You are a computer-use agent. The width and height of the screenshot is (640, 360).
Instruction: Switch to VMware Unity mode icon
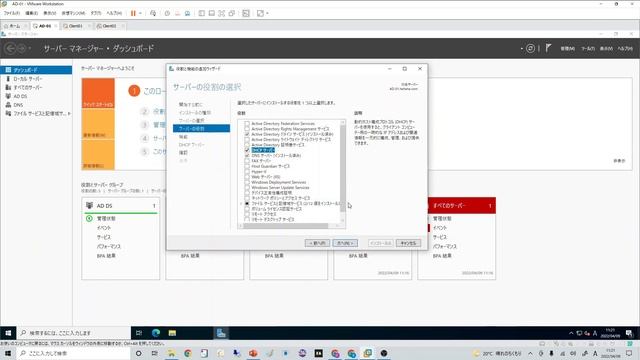coord(231,13)
